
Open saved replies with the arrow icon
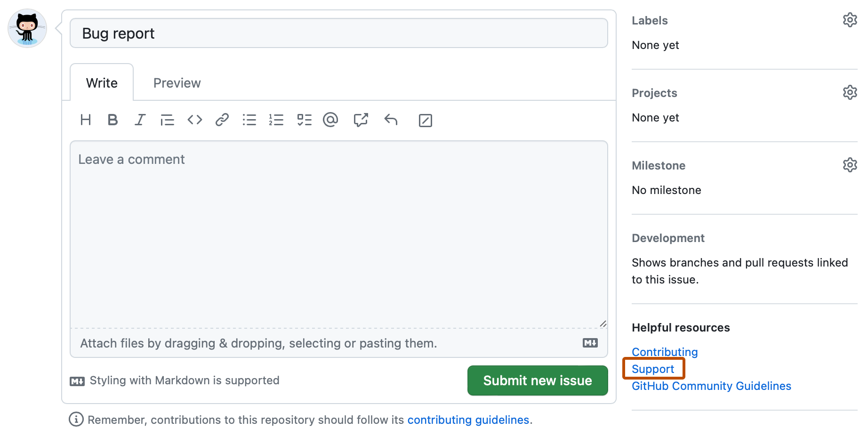[390, 120]
